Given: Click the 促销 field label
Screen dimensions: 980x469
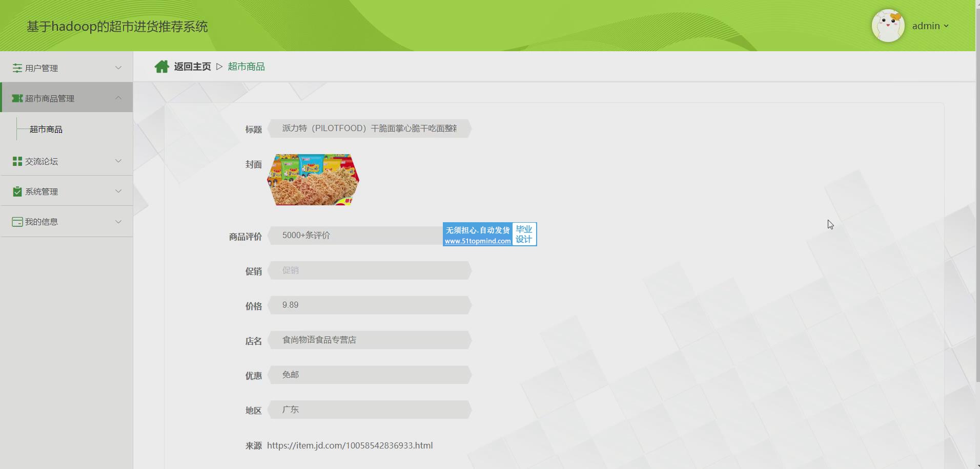Looking at the screenshot, I should point(254,271).
